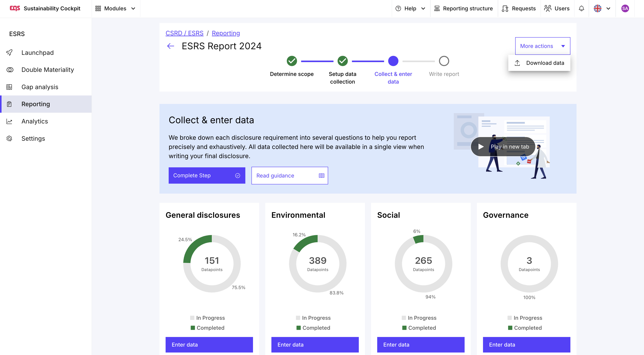Expand the Modules dropdown
The height and width of the screenshot is (355, 644).
(116, 8)
